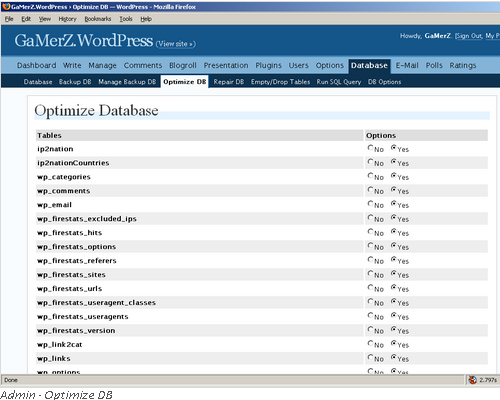
Task: Go to the Comments admin tab
Action: click(143, 65)
